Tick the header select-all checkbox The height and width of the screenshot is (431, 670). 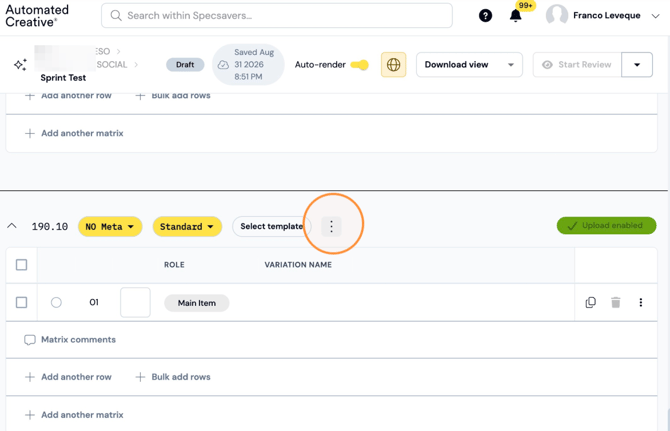(x=21, y=265)
